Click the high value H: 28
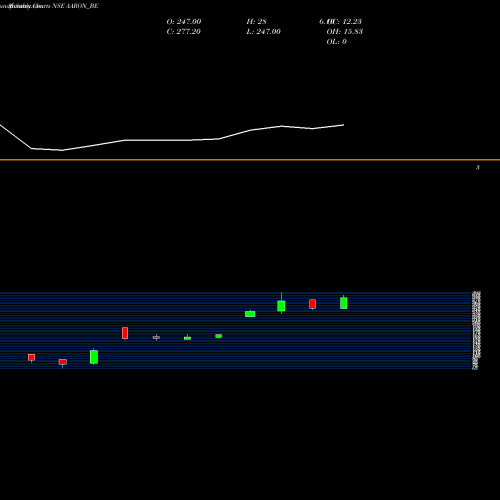The width and height of the screenshot is (500, 500). pos(256,21)
